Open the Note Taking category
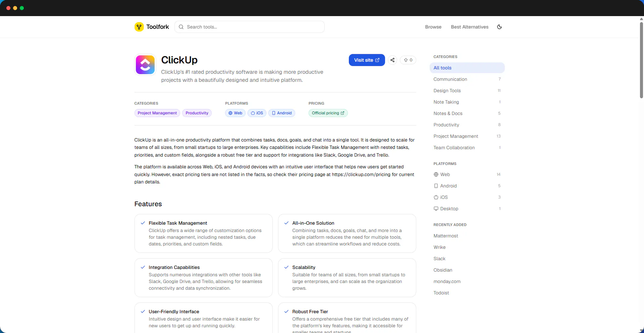Screen dimensions: 644x333 tap(467, 102)
